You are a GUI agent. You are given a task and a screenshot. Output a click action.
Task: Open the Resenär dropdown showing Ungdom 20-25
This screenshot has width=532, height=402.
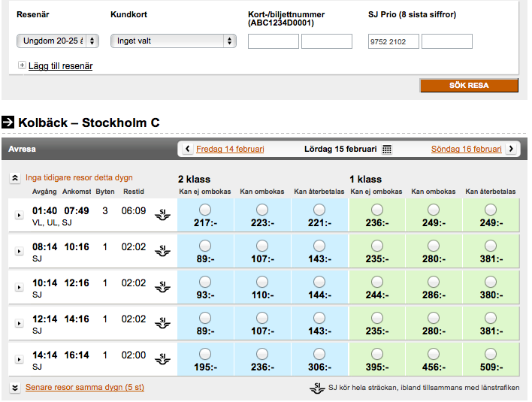coord(58,41)
